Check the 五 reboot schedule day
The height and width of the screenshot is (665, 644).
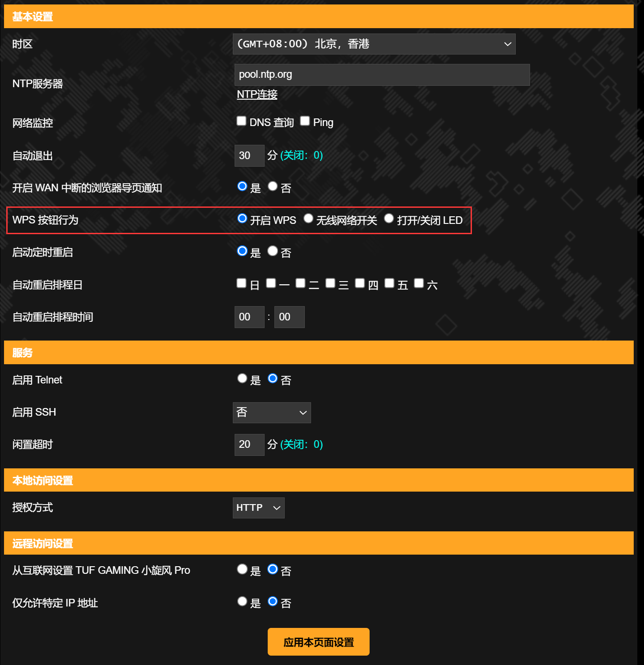click(389, 283)
